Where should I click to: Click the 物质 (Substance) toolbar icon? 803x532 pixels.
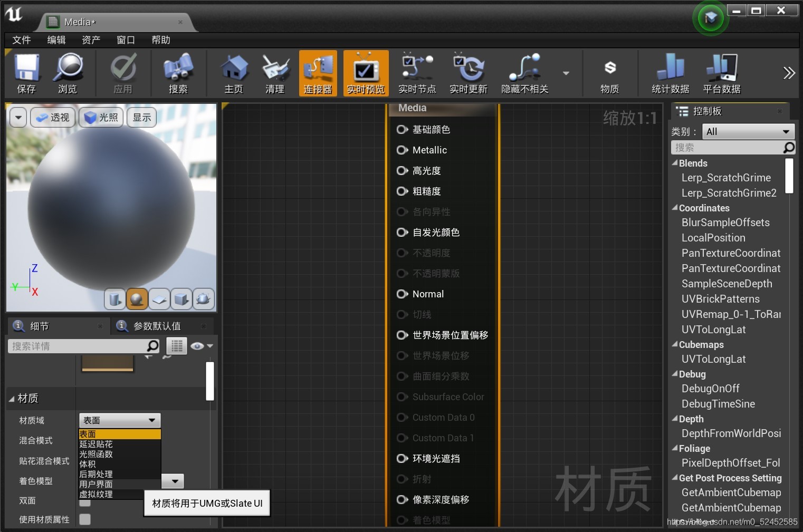tap(610, 73)
